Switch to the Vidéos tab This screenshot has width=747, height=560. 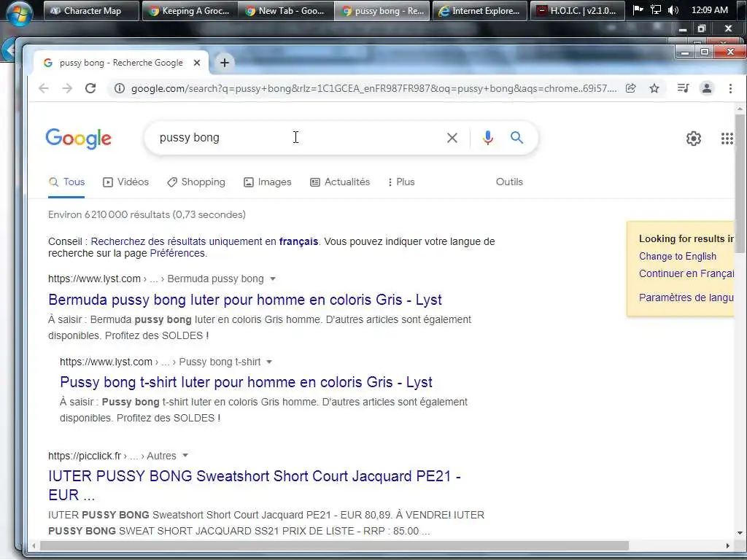click(125, 182)
